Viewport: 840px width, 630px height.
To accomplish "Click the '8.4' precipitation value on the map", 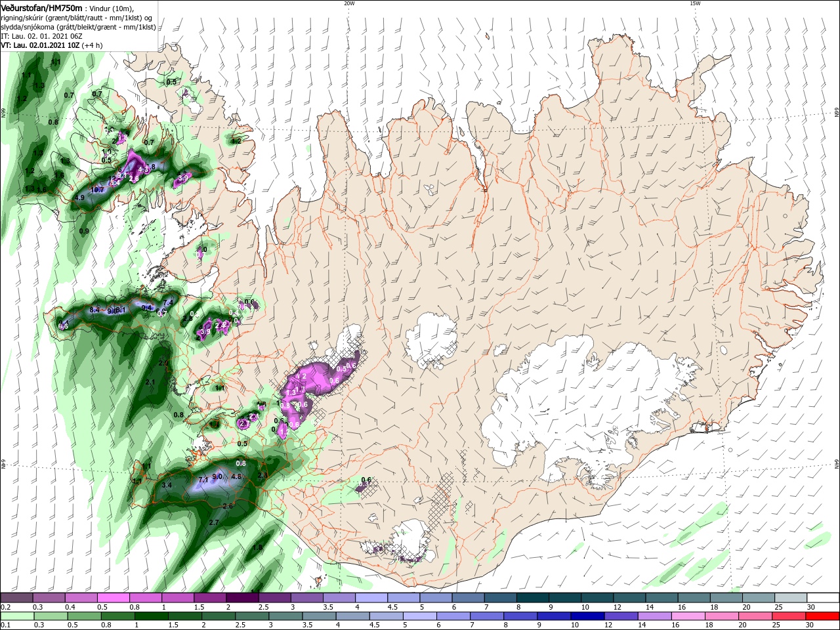I will pyautogui.click(x=94, y=310).
